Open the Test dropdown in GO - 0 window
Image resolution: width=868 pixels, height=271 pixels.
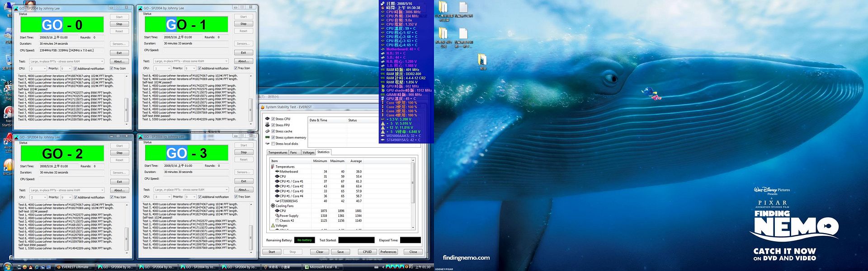coord(67,61)
